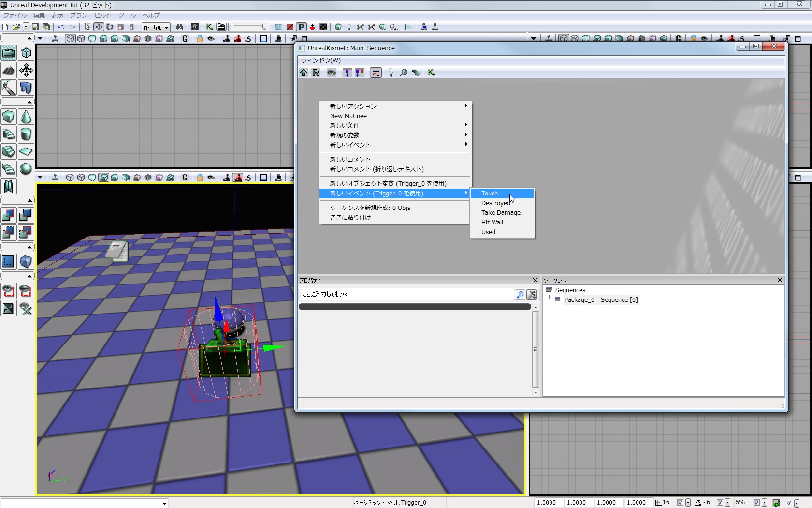This screenshot has height=508, width=812.
Task: Create a Cone brush
Action: click(26, 117)
